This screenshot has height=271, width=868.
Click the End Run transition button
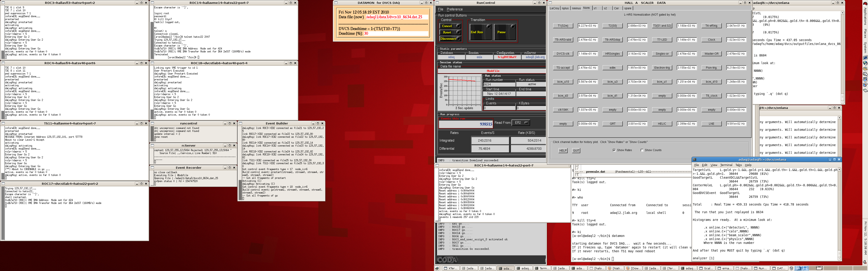tap(481, 32)
